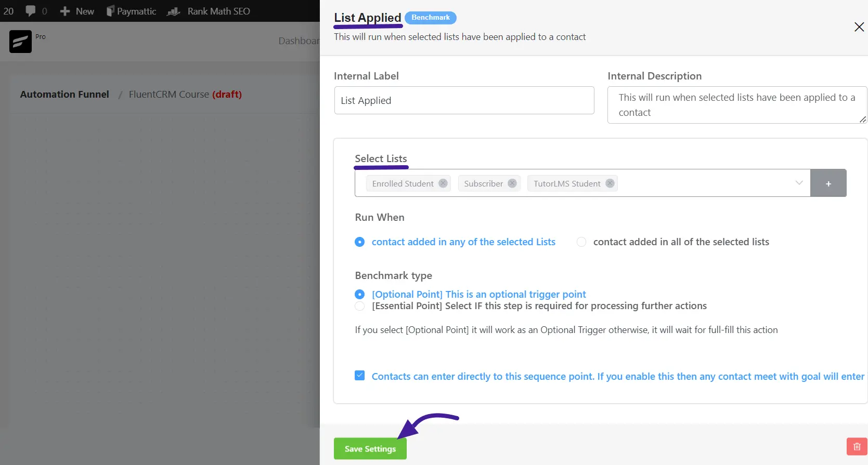Uncheck contacts can enter directly checkbox
Viewport: 868px width, 465px height.
[359, 376]
